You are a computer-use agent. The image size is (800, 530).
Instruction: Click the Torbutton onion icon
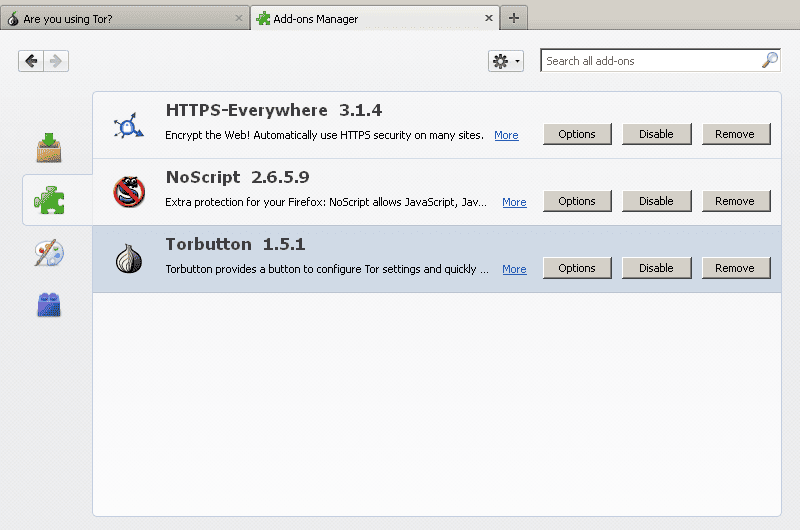[128, 259]
